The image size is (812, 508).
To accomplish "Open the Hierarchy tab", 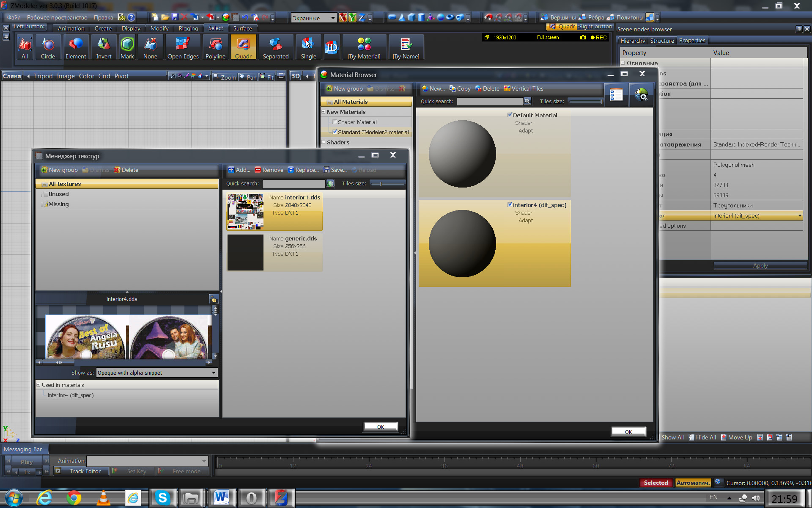I will [633, 41].
